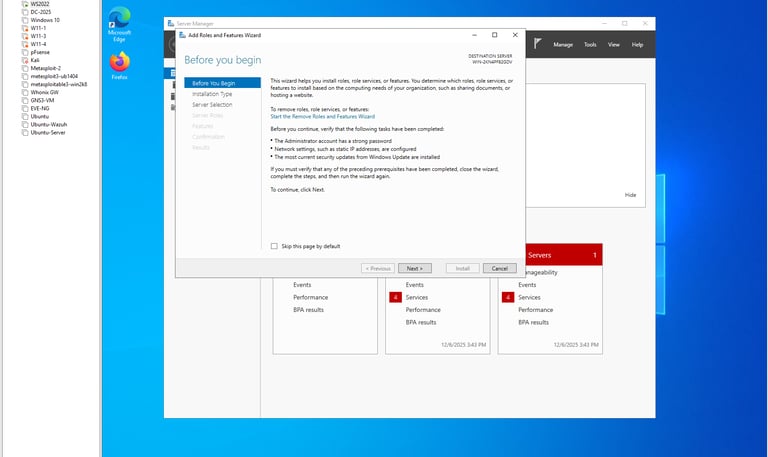
Task: Click the Kali VM status icon
Action: pyautogui.click(x=25, y=60)
